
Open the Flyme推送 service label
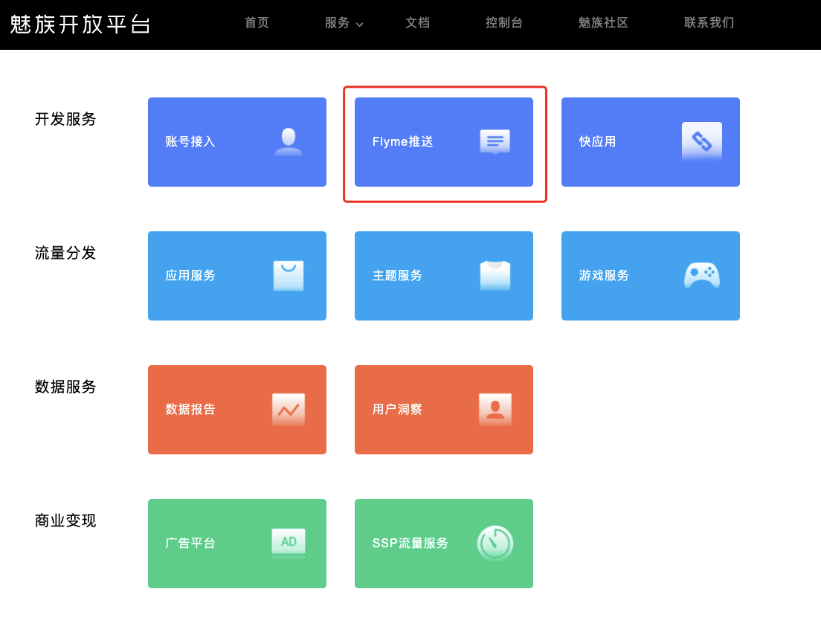coord(402,142)
